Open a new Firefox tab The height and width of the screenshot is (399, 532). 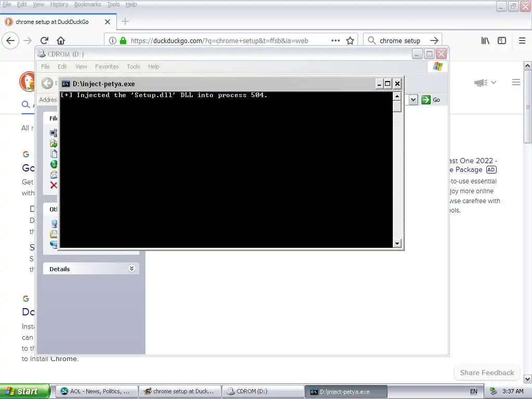point(125,21)
